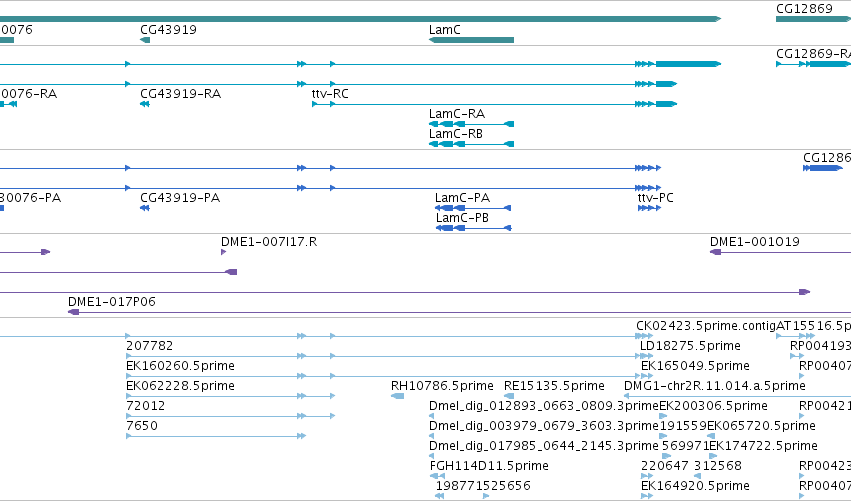This screenshot has height=501, width=851.
Task: Select the CG43919 gene label
Action: pyautogui.click(x=168, y=30)
